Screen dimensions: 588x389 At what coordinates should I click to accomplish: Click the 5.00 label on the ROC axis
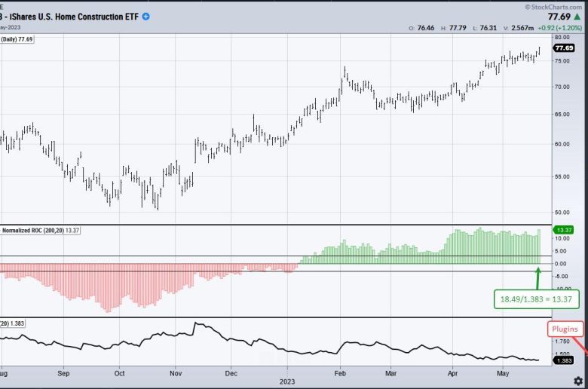(562, 251)
